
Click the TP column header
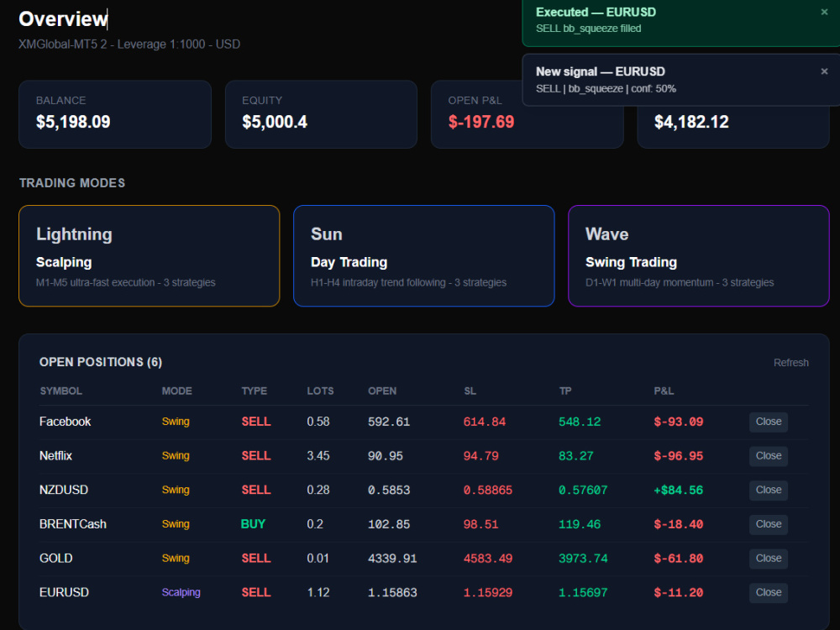[x=565, y=391]
